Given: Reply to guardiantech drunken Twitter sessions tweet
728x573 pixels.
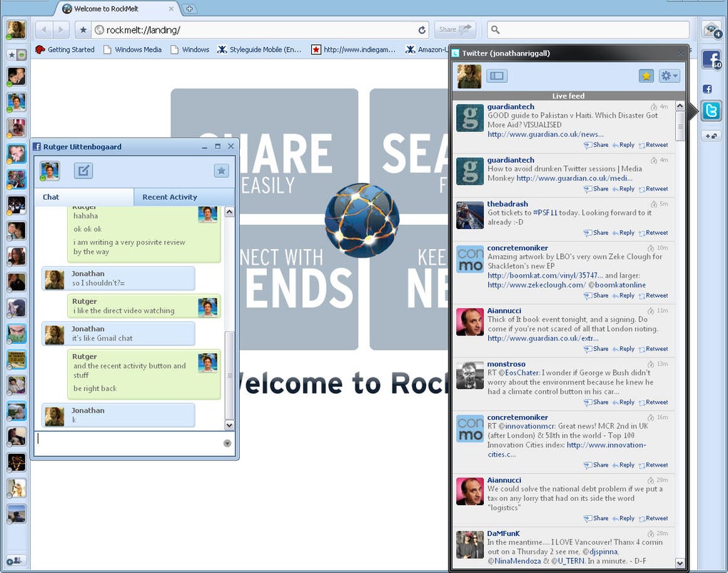Looking at the screenshot, I should [x=624, y=189].
